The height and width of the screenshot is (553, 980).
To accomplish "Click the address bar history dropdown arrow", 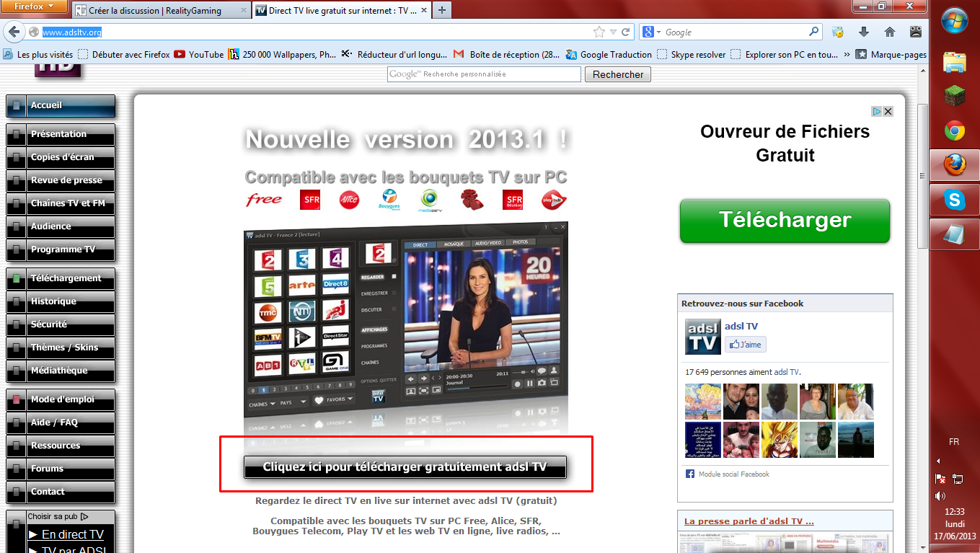I will (613, 32).
